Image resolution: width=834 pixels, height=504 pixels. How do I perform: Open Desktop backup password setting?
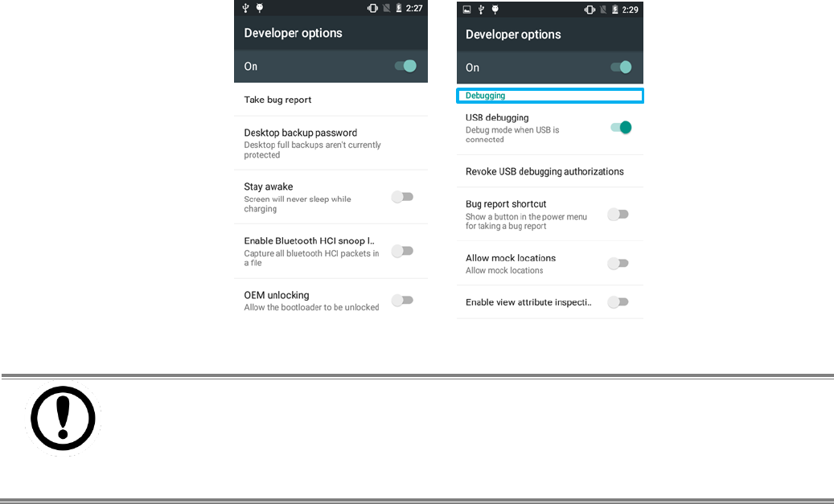click(331, 143)
